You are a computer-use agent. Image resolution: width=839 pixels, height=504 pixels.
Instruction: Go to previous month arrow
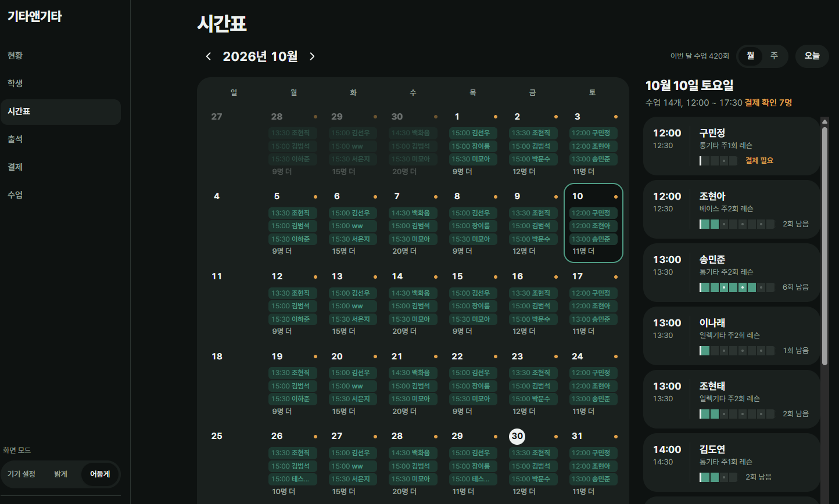click(209, 56)
